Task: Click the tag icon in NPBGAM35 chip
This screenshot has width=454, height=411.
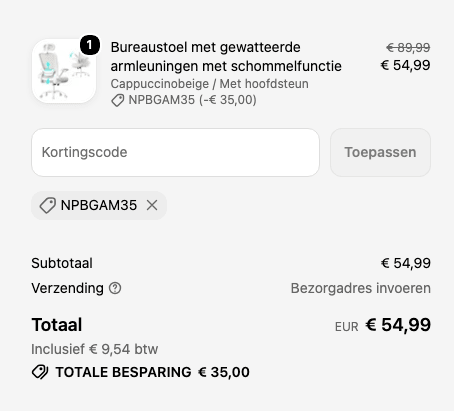Action: pos(48,205)
